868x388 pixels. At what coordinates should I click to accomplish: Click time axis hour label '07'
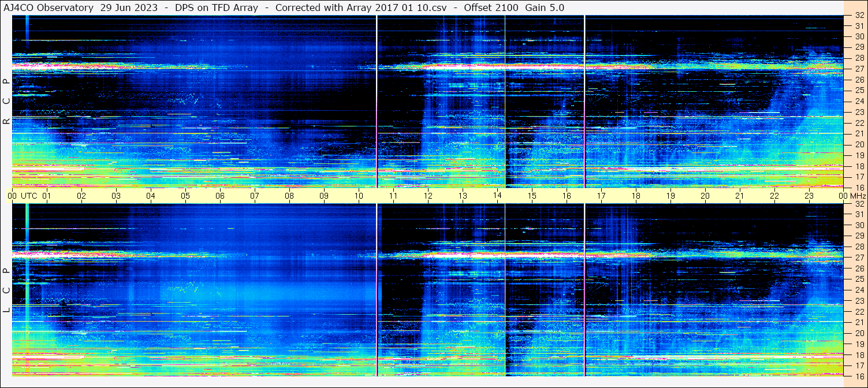click(x=255, y=196)
